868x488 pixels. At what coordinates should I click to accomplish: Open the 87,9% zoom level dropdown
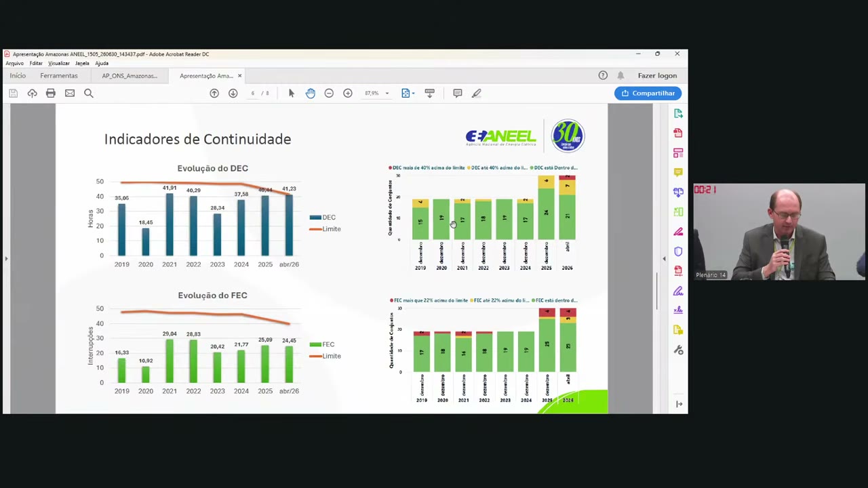point(377,93)
